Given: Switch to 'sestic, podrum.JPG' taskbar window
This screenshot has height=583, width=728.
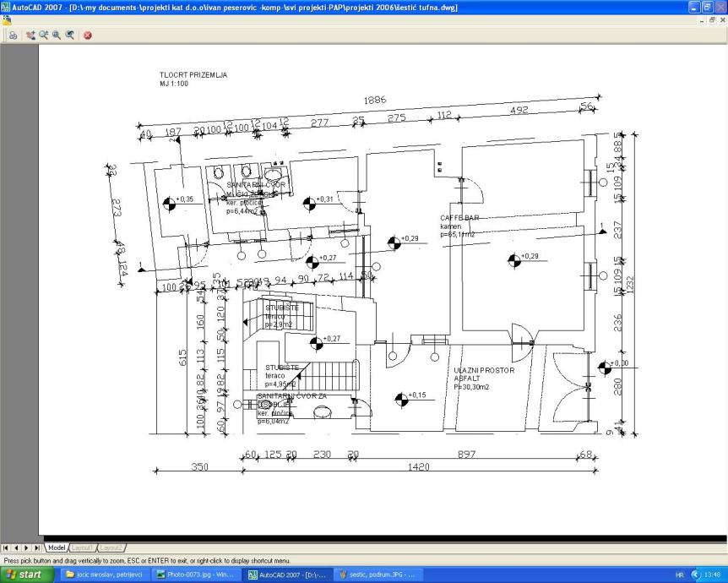Looking at the screenshot, I should pyautogui.click(x=378, y=575).
